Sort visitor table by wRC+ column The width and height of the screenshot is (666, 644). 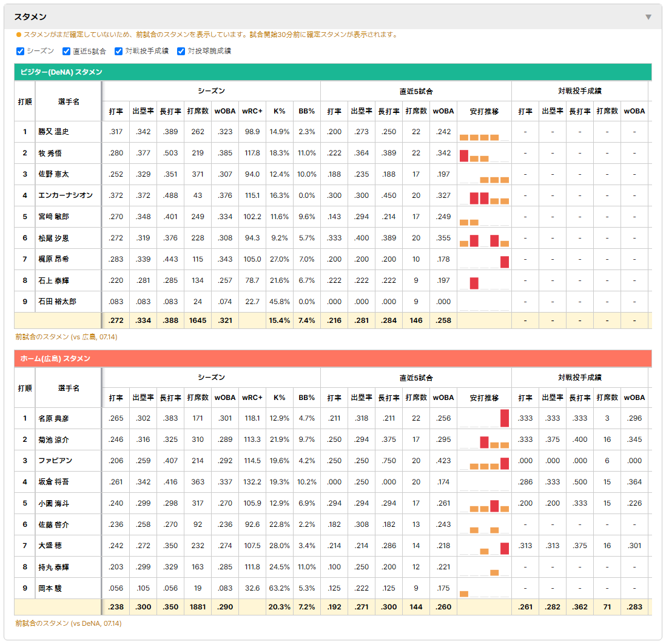tap(252, 111)
